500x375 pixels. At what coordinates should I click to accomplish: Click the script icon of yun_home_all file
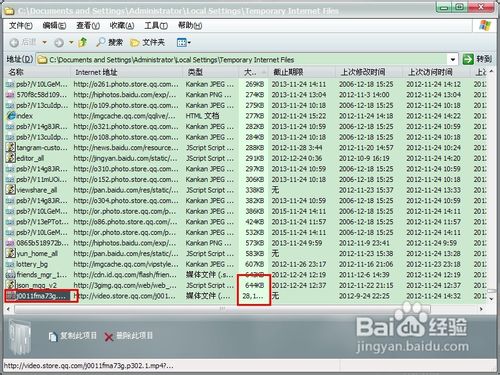pyautogui.click(x=11, y=253)
